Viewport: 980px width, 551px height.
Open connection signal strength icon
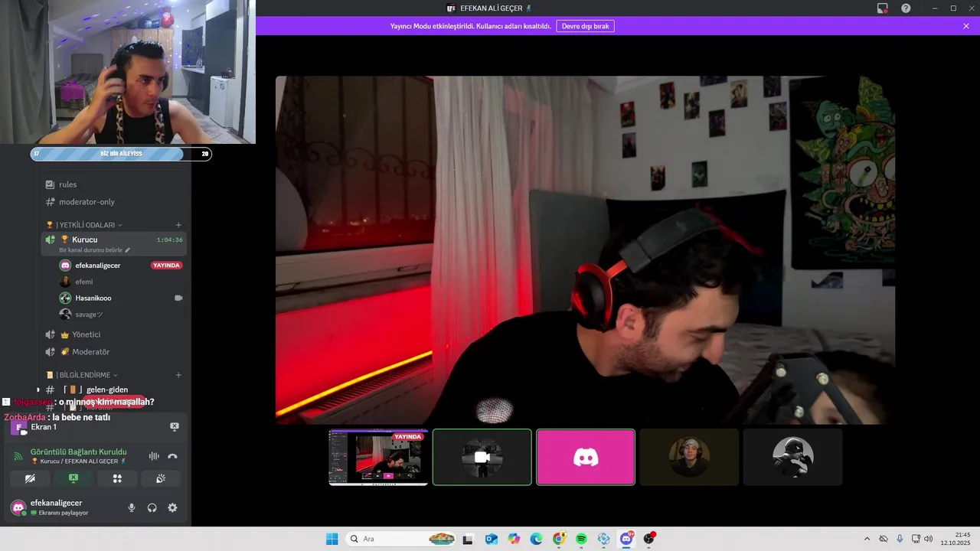tap(18, 456)
